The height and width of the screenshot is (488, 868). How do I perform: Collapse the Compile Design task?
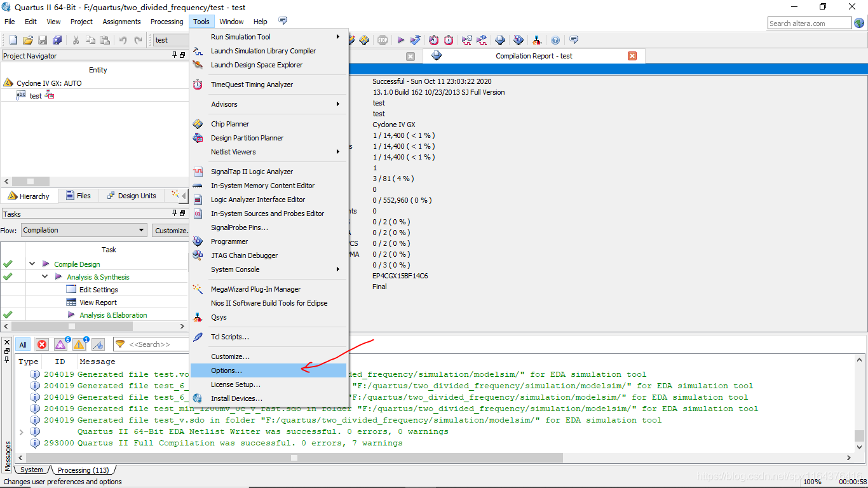(x=32, y=264)
